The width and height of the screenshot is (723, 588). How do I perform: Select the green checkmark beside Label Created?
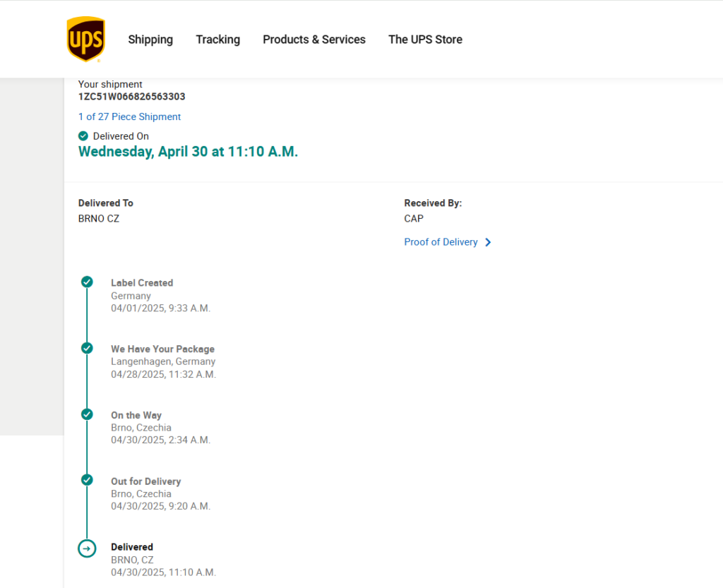[87, 281]
